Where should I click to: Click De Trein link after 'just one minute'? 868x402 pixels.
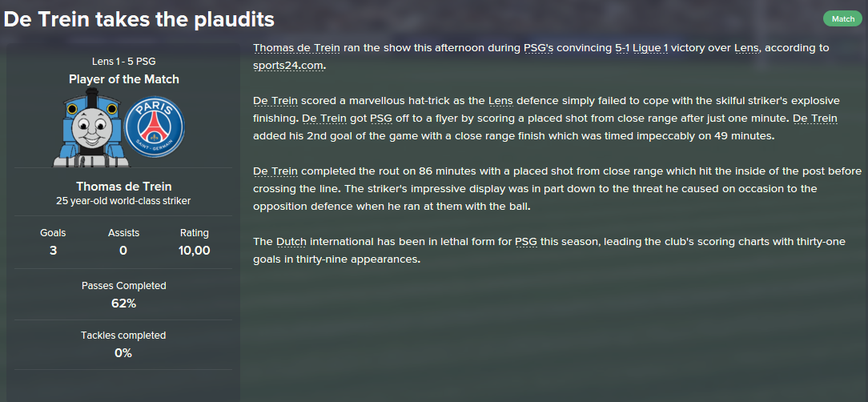tap(815, 119)
